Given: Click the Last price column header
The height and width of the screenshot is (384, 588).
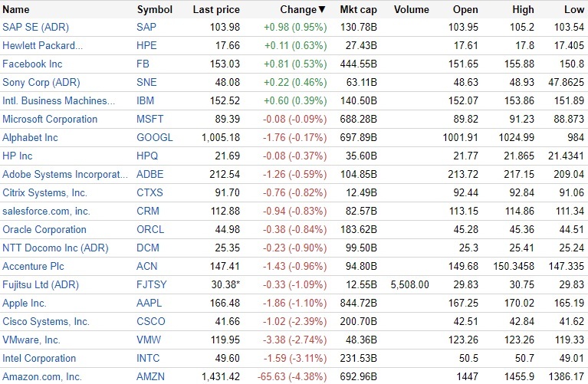Looking at the screenshot, I should point(216,10).
